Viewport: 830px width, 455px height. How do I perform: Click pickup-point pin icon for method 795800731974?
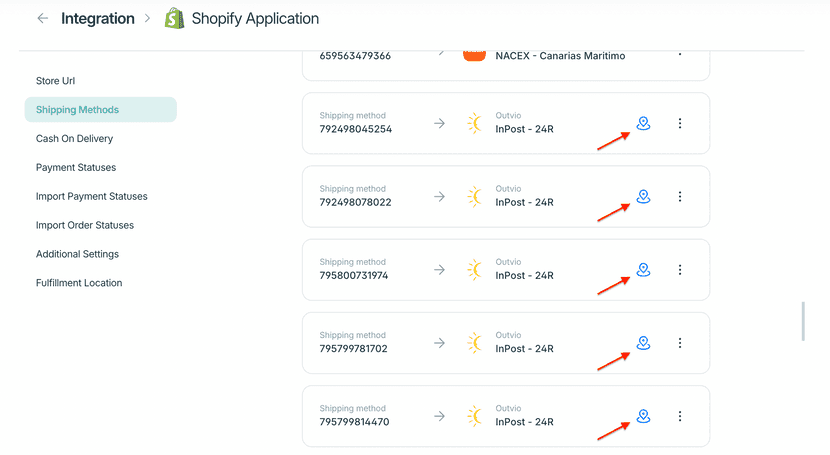coord(643,270)
